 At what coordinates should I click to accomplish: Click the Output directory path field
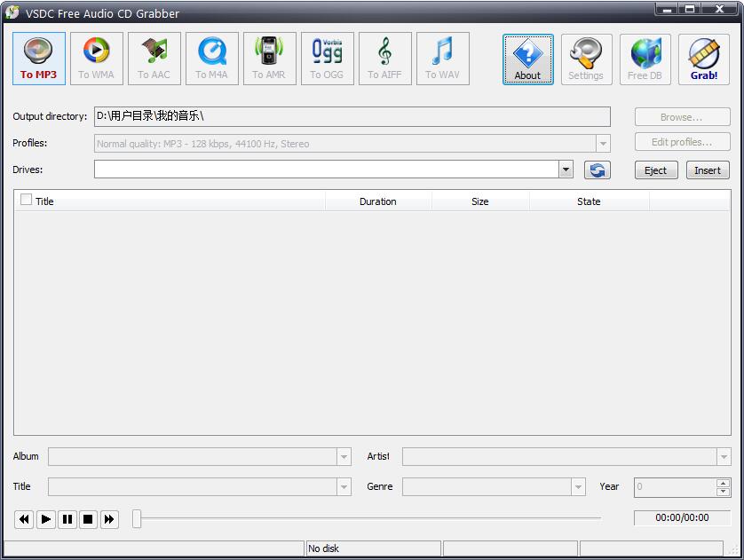click(352, 116)
